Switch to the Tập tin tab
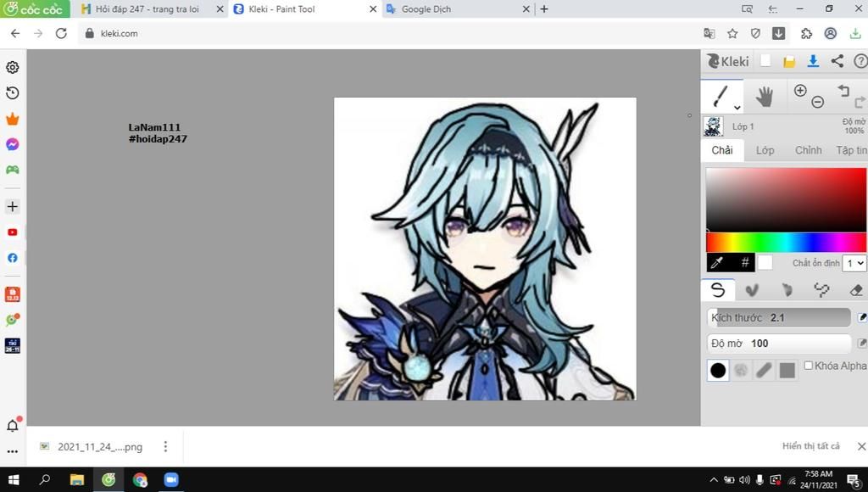 (x=851, y=150)
